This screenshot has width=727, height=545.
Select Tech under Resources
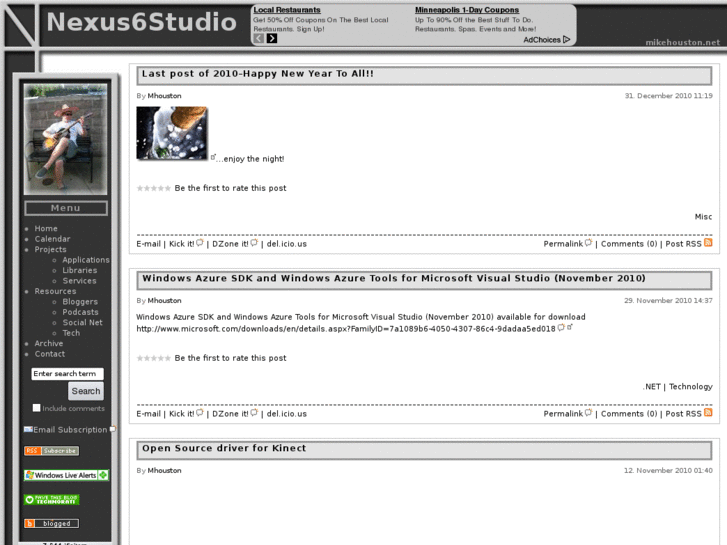(x=71, y=333)
